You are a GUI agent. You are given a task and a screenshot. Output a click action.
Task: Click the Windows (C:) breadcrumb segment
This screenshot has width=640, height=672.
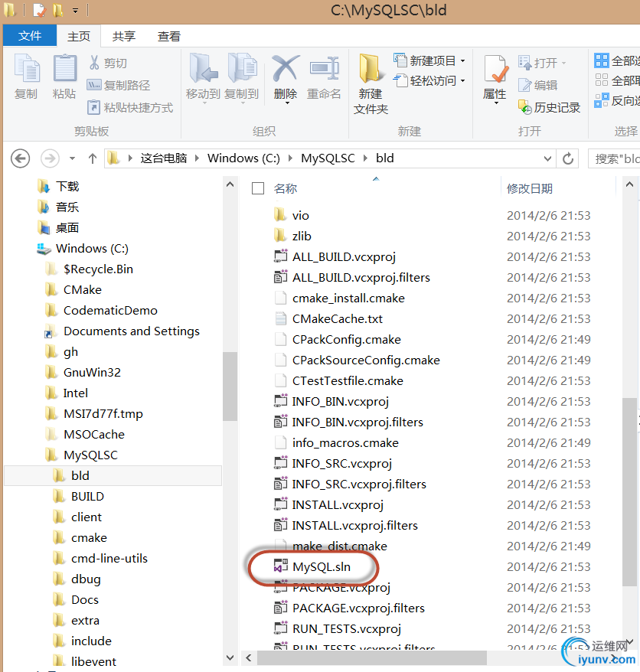pos(243,158)
